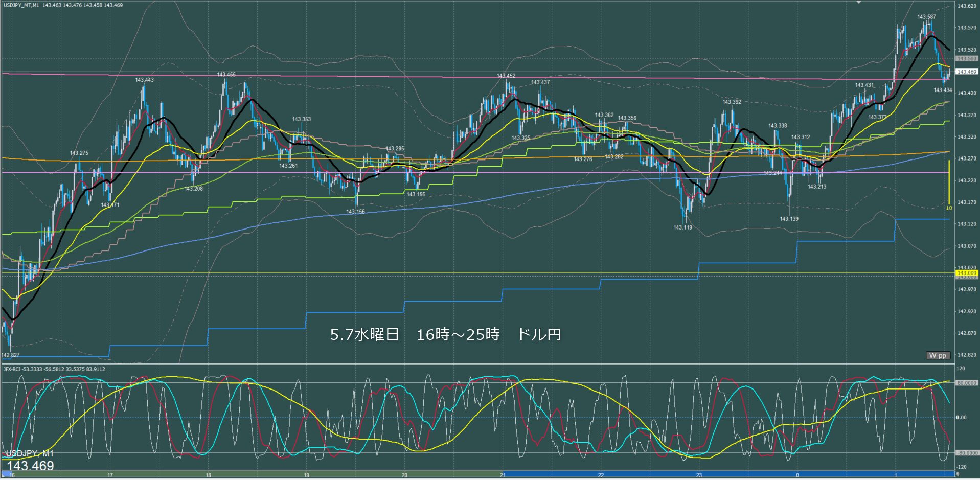Click the 17 hour timeline marker
Viewport: 980px width, 480px height.
(x=110, y=475)
